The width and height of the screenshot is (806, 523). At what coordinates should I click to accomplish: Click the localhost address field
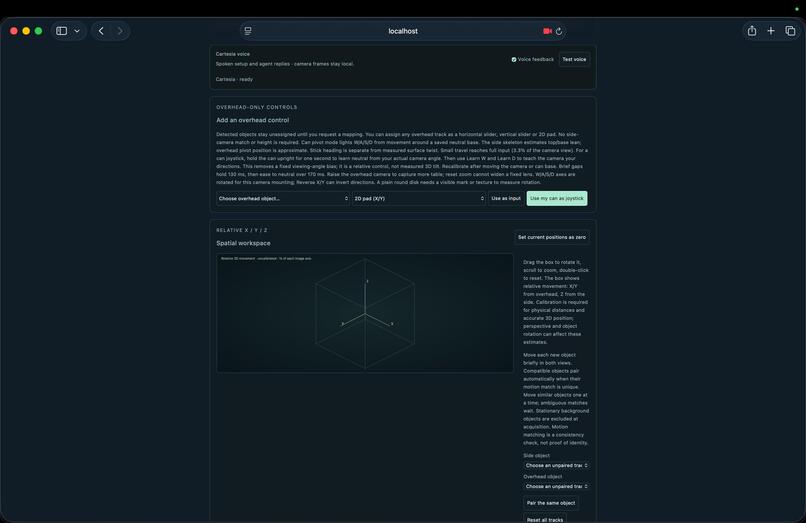click(x=403, y=31)
